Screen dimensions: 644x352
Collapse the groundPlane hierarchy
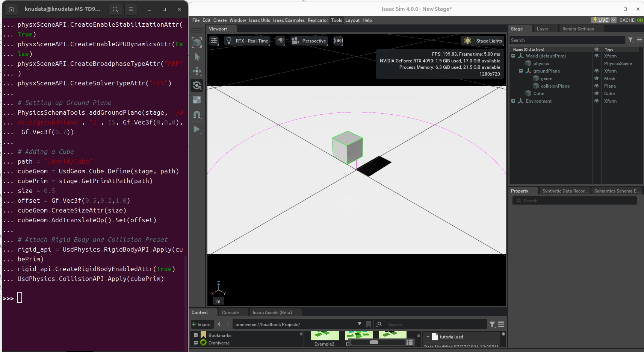click(x=520, y=71)
